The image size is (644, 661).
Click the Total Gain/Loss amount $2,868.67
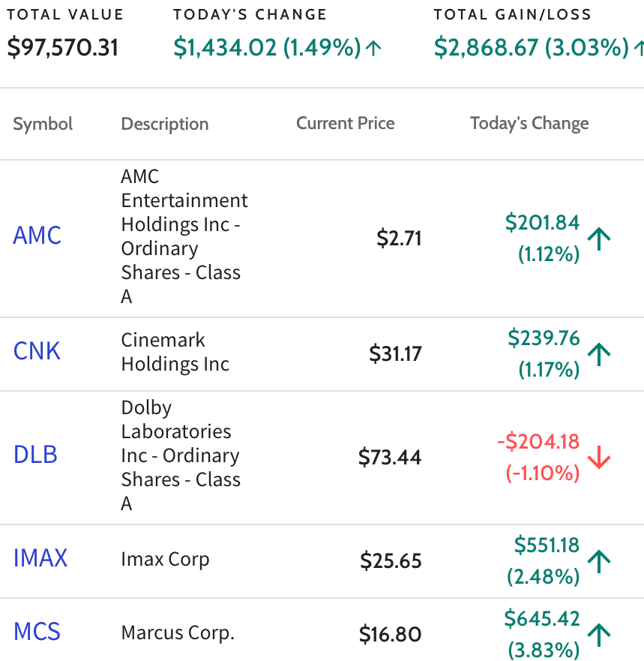click(487, 47)
